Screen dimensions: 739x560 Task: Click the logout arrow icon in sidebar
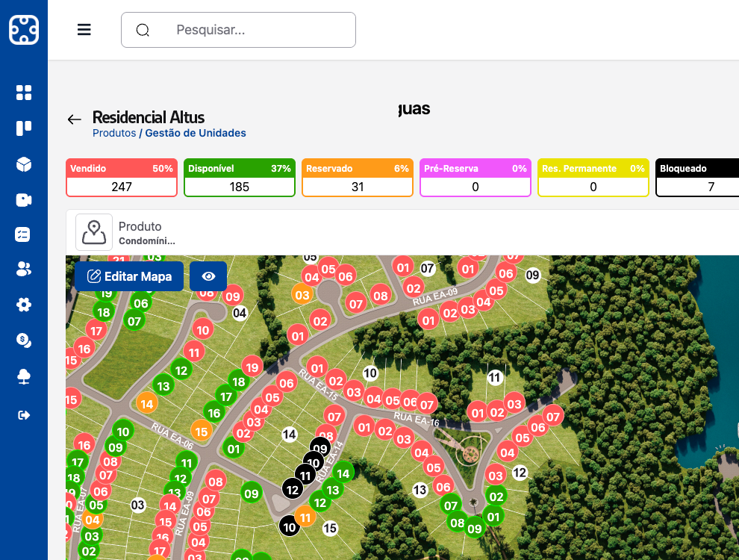pos(24,414)
